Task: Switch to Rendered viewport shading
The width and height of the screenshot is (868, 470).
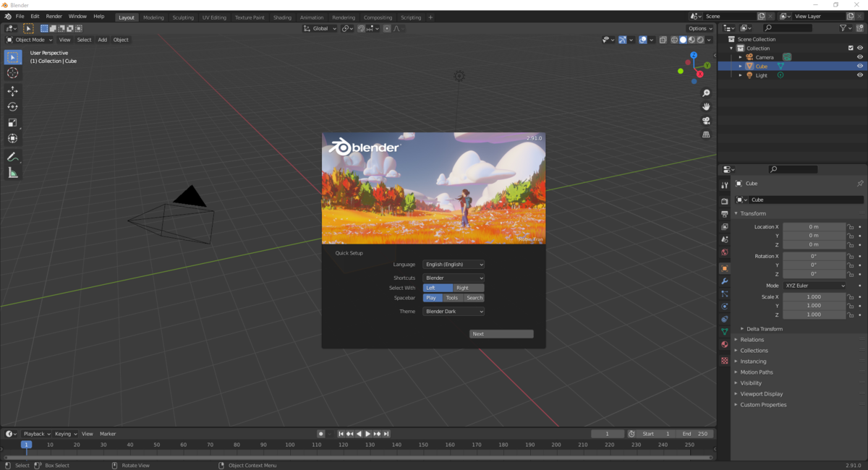Action: (699, 40)
